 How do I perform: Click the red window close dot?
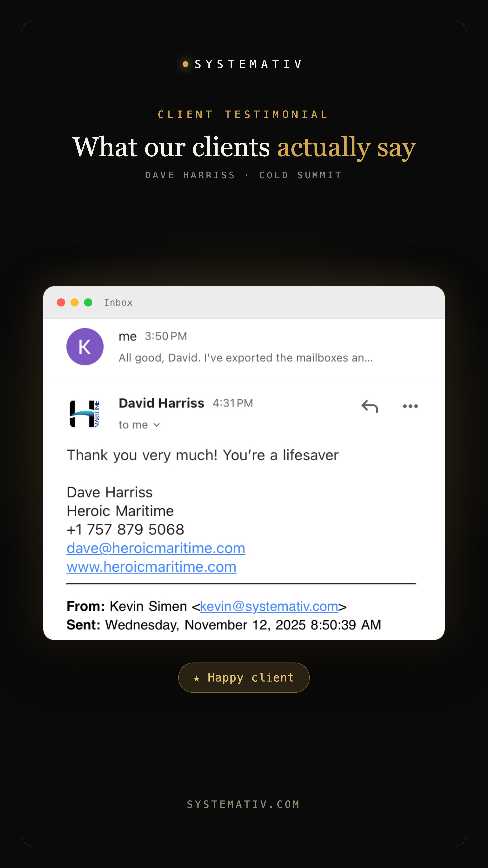(x=61, y=303)
